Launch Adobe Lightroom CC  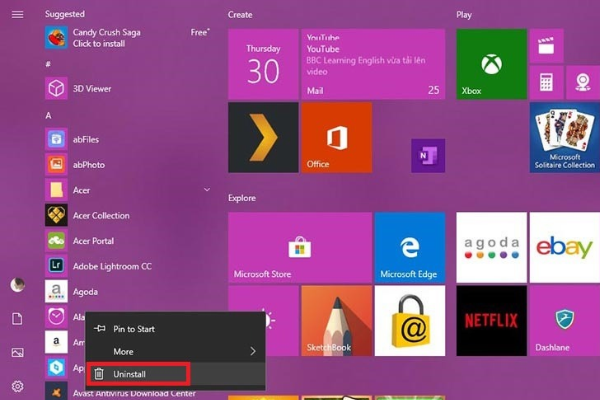pos(127,266)
